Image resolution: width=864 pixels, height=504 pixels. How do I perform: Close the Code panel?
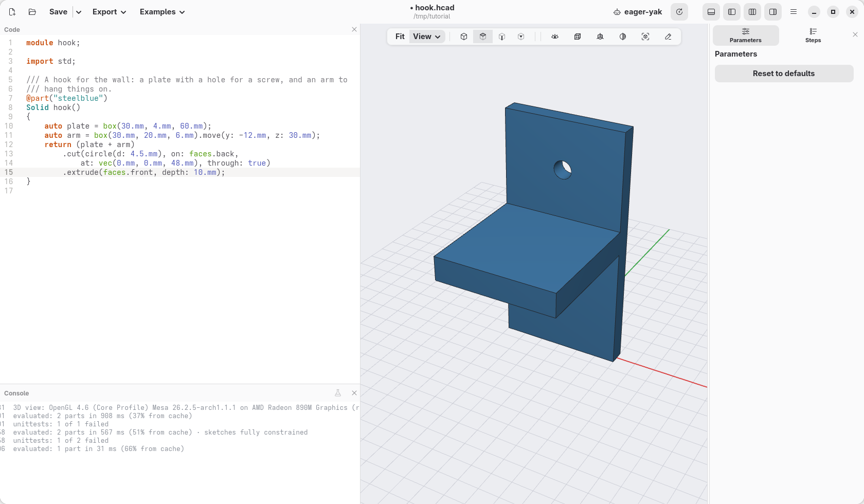click(354, 29)
